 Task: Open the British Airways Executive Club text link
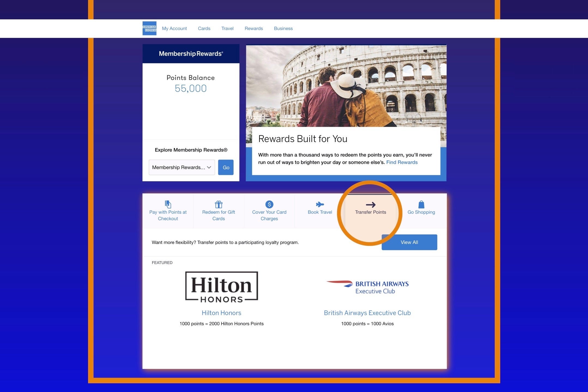click(x=367, y=313)
